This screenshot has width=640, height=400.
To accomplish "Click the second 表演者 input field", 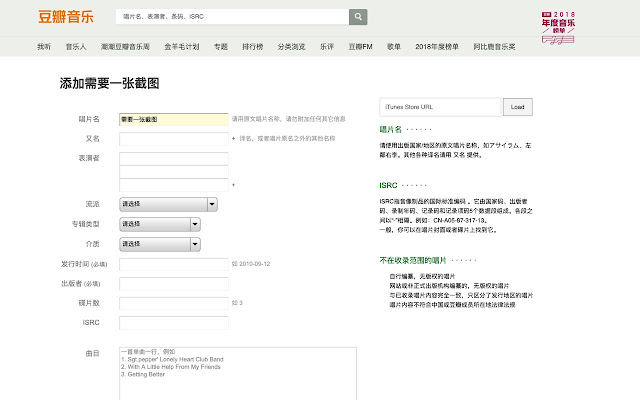I will click(174, 172).
